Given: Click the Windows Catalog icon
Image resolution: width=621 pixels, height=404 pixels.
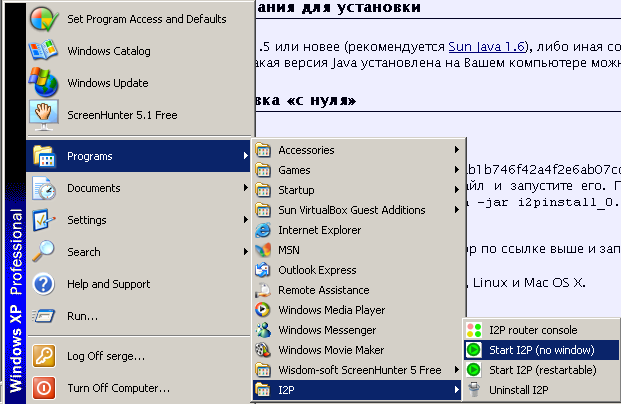Looking at the screenshot, I should point(43,50).
